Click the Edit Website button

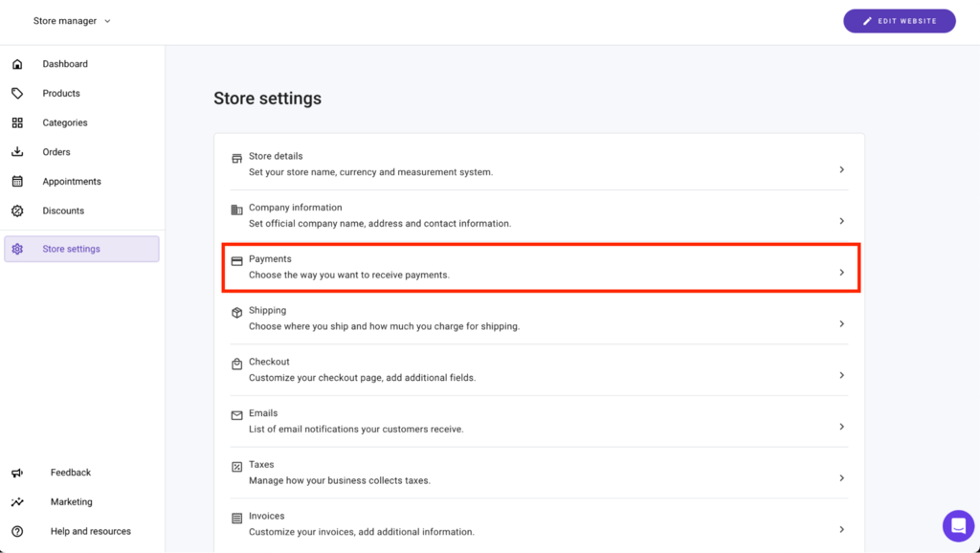click(x=899, y=20)
